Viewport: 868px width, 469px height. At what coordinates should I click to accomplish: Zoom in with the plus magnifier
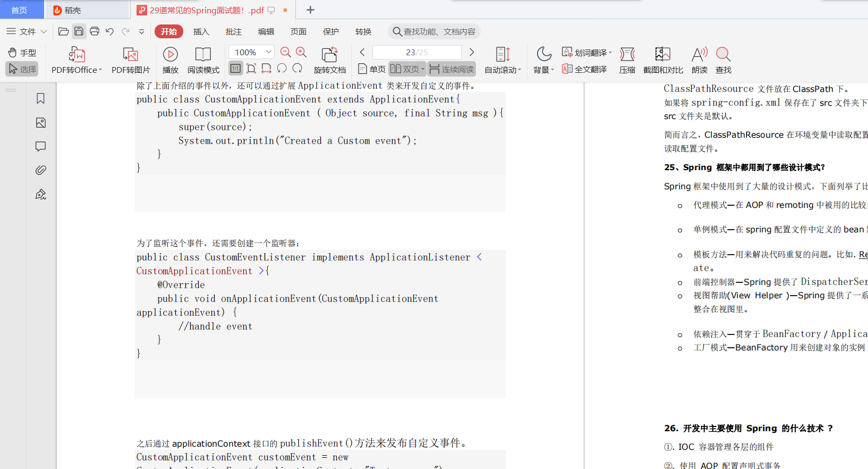(x=301, y=52)
